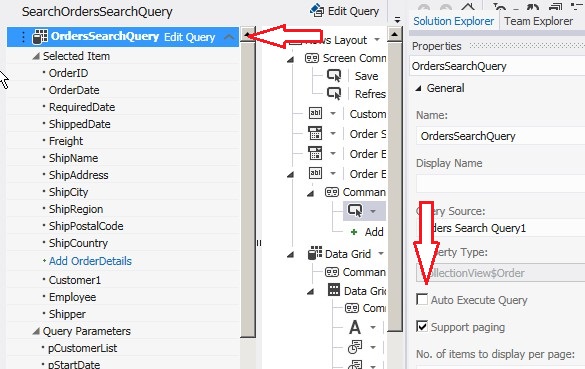Click the Order S date picker icon
Screen dimensions: 585x369
coord(315,133)
